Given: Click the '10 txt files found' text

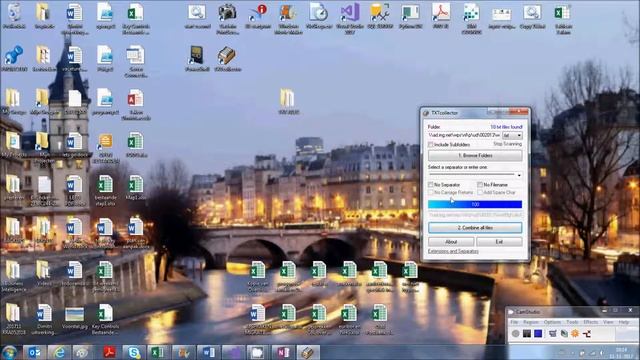Looking at the screenshot, I should (506, 127).
